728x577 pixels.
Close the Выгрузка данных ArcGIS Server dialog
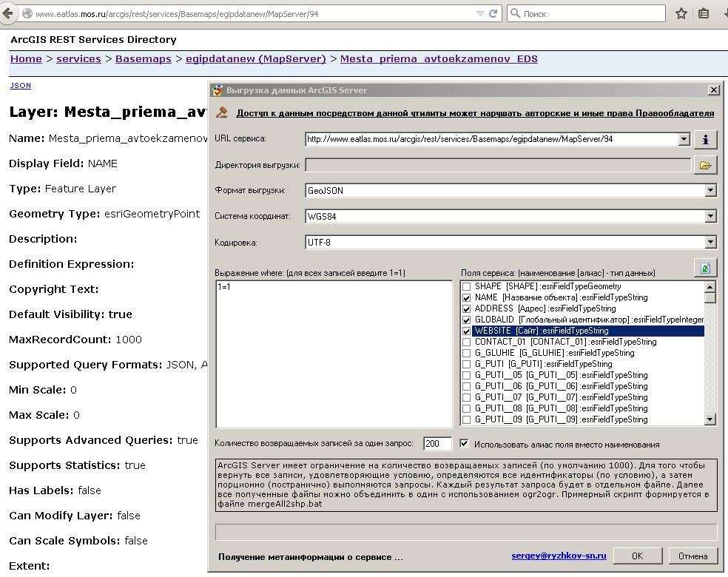click(713, 90)
